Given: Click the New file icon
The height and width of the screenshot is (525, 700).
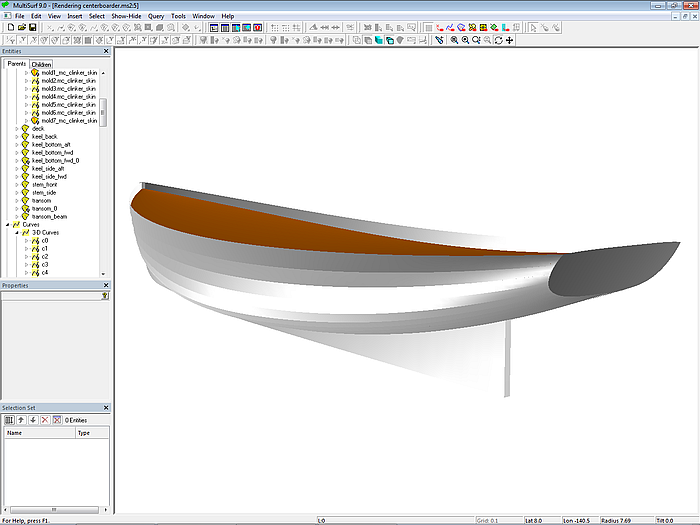Looking at the screenshot, I should point(9,28).
